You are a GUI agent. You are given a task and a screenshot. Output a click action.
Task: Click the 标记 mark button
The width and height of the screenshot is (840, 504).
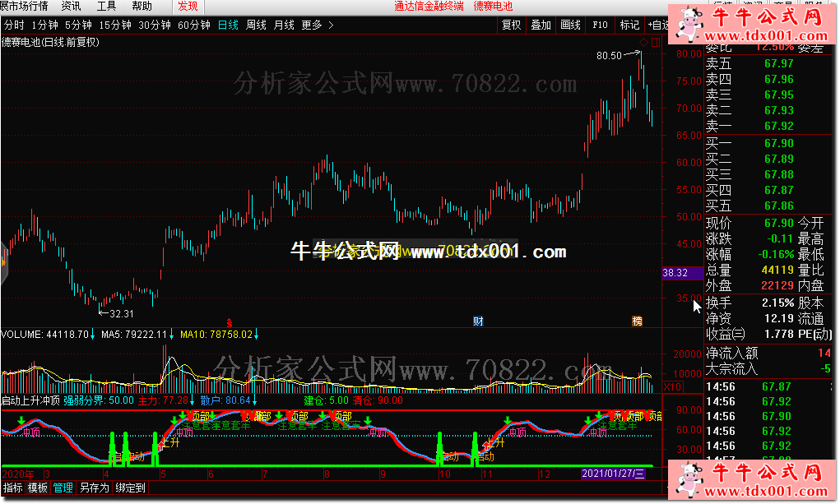pyautogui.click(x=629, y=25)
